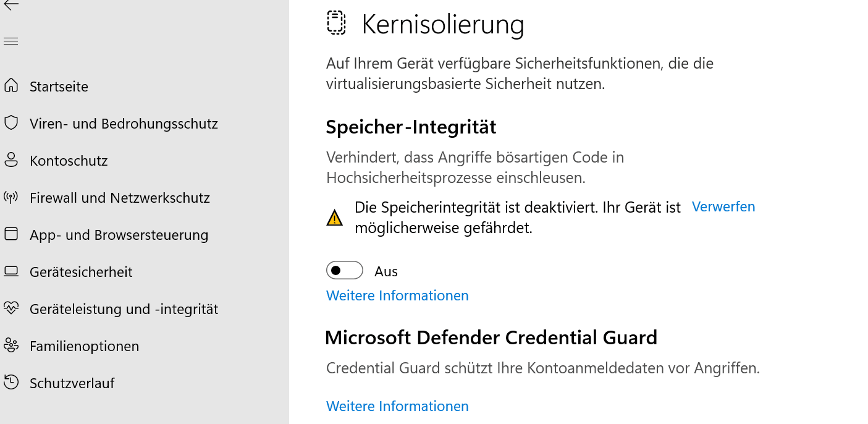Click the Viren- und Bedrohungsschutz shield icon
Viewport: 868px width, 424px height.
[x=11, y=123]
